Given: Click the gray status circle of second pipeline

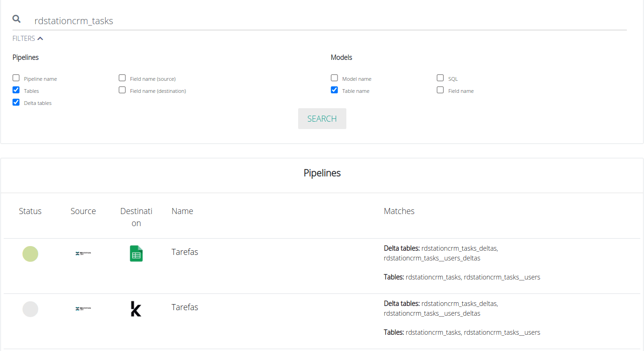Looking at the screenshot, I should 30,309.
